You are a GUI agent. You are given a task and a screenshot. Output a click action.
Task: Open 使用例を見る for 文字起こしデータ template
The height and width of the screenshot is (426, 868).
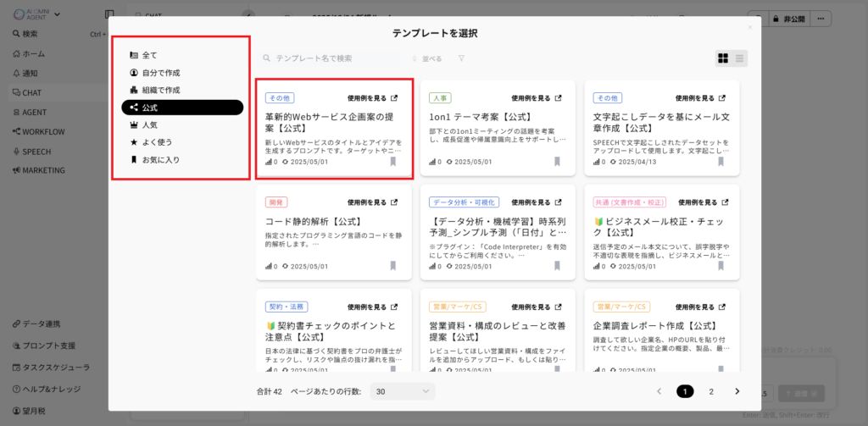click(x=700, y=98)
